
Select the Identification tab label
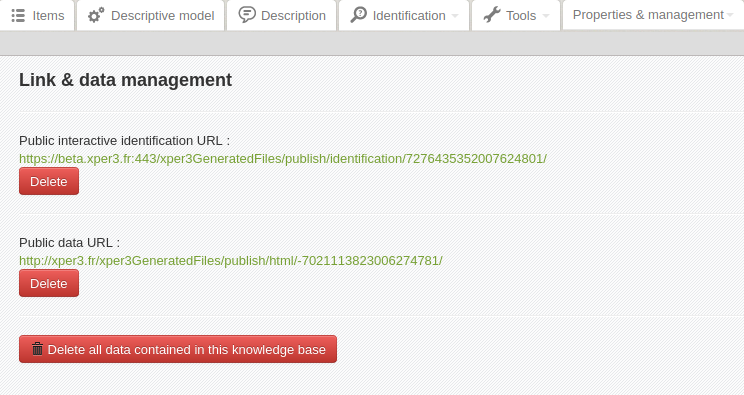409,16
